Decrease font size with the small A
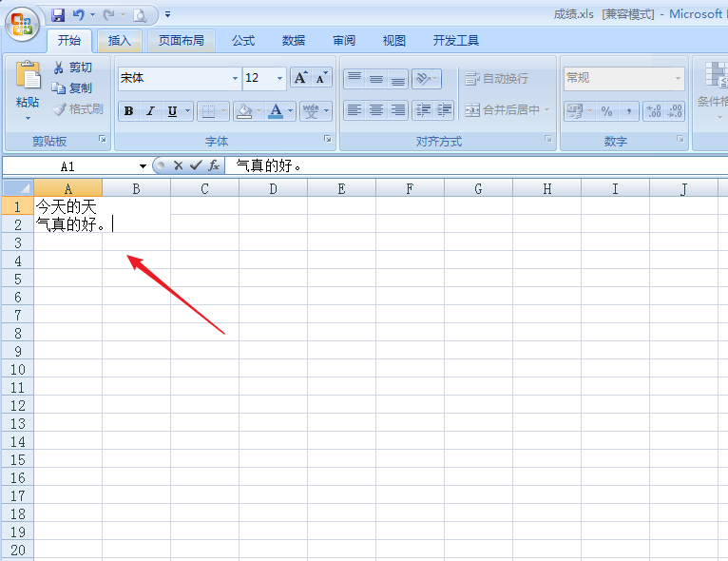 [x=321, y=78]
